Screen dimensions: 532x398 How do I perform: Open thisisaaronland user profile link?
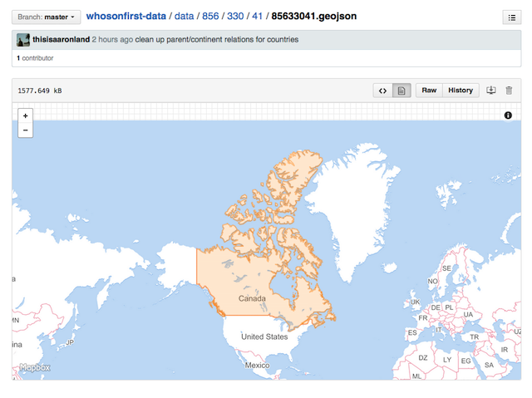(x=61, y=39)
